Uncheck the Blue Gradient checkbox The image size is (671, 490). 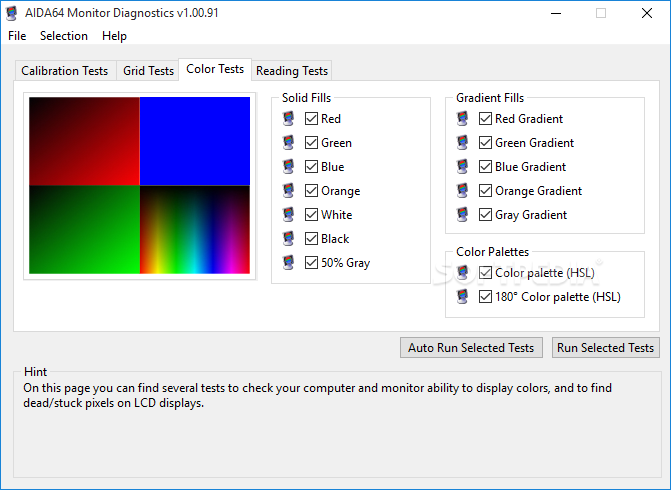[485, 166]
